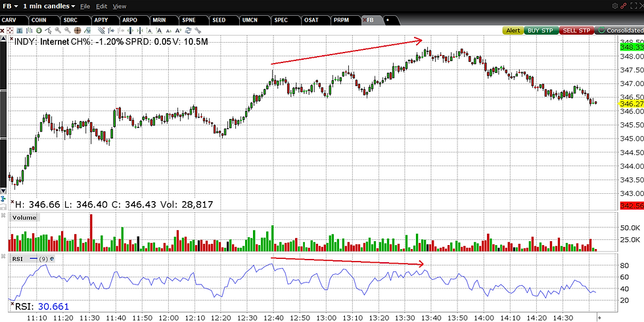Click the expand horizontal bars icon
Viewport: 644px width, 322px height.
[x=130, y=30]
